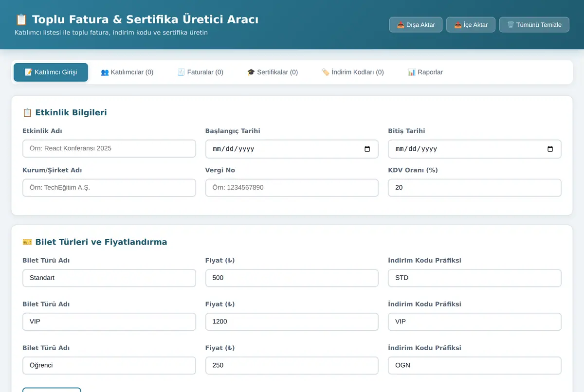Open the Raporlar tab
Screen dimensions: 584x392
[x=425, y=72]
